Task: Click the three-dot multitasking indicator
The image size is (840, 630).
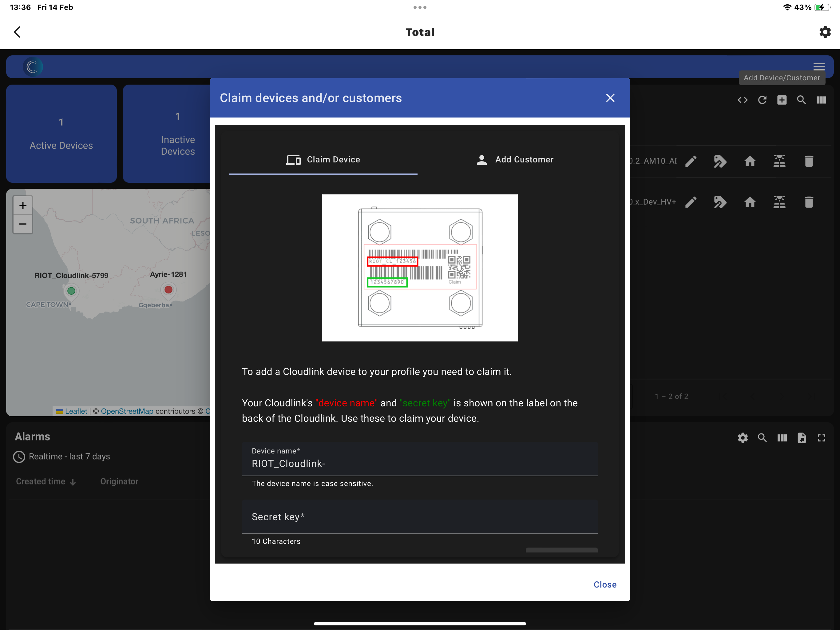Action: click(x=420, y=7)
